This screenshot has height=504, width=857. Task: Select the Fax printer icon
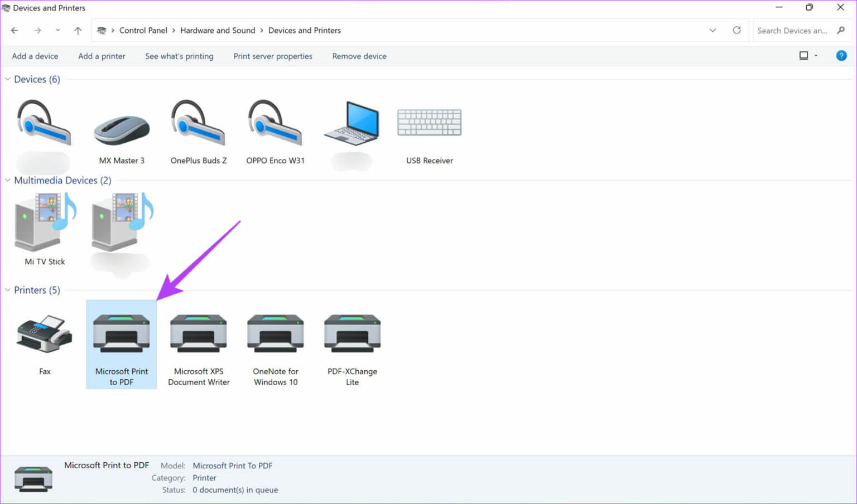(x=45, y=333)
